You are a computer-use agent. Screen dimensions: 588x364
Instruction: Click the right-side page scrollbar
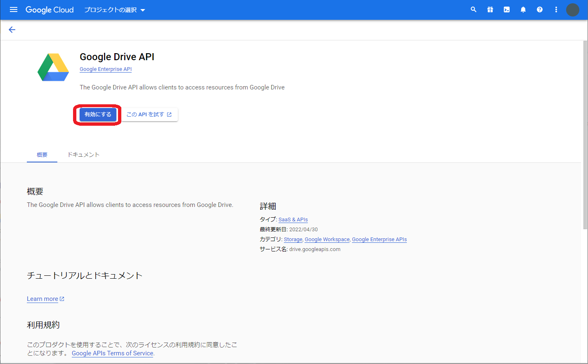click(x=585, y=132)
